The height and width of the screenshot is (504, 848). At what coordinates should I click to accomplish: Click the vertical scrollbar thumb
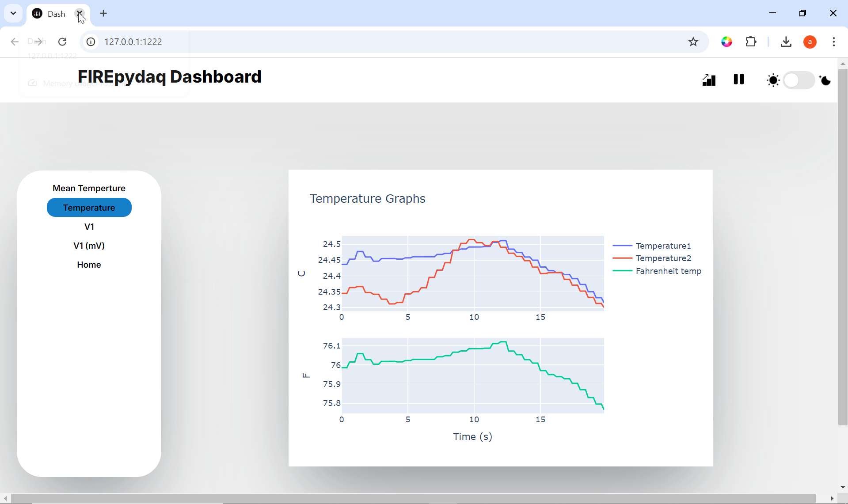843,246
